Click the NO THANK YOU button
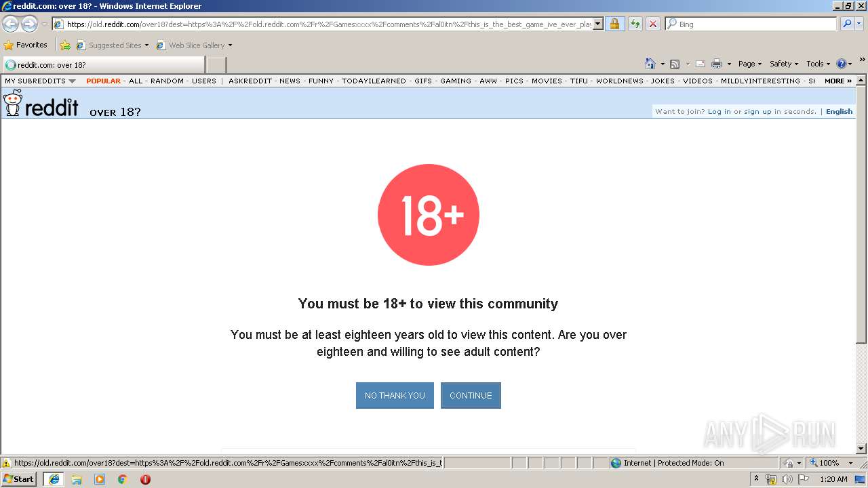 pyautogui.click(x=395, y=395)
